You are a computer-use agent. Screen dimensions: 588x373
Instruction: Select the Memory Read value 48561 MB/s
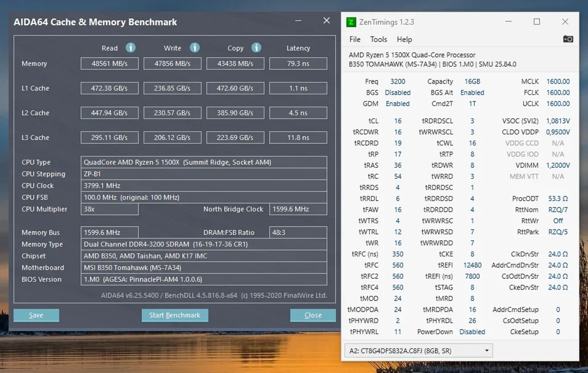click(109, 64)
